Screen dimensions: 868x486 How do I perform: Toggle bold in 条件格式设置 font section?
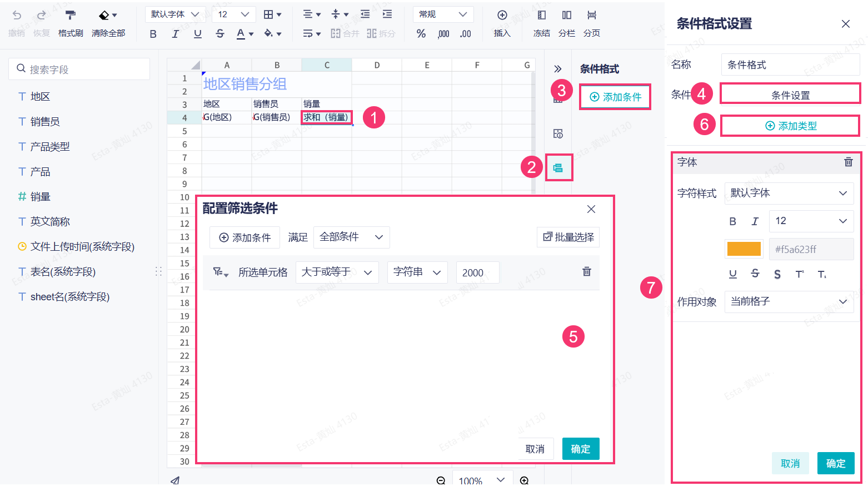[732, 221]
